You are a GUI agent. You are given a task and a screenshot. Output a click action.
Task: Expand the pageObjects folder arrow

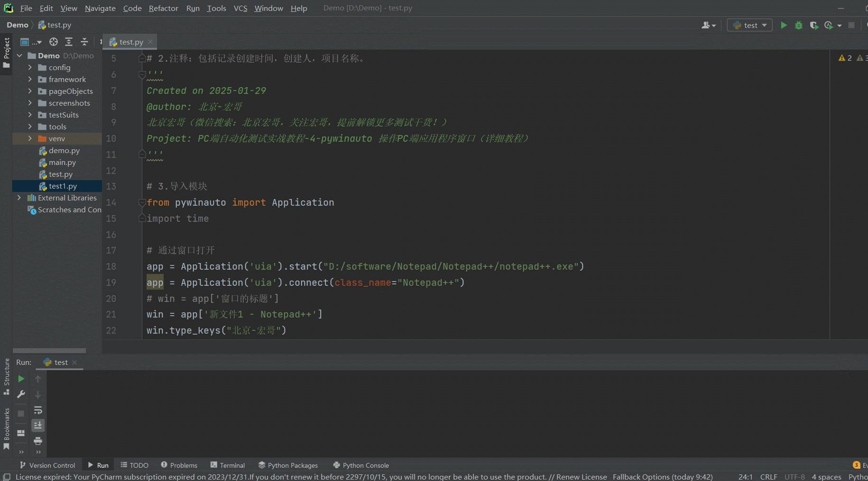[x=30, y=91]
